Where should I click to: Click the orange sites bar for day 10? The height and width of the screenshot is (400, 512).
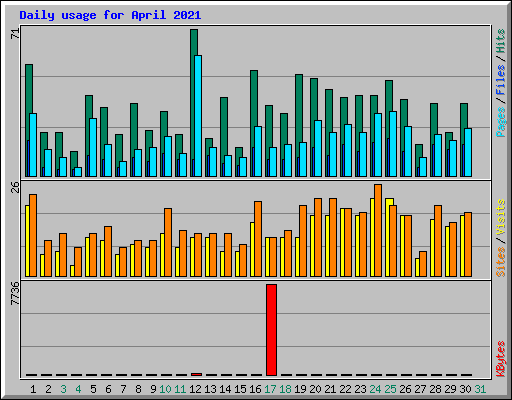(x=168, y=242)
